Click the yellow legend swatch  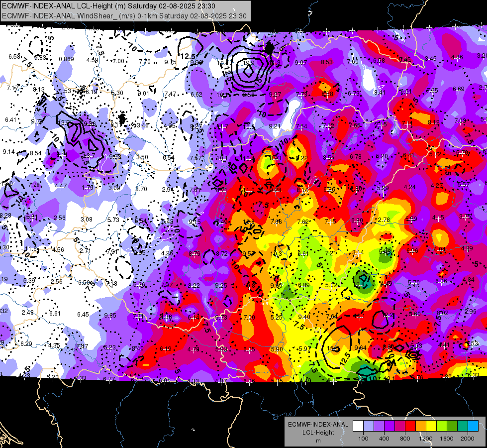coord(431,426)
